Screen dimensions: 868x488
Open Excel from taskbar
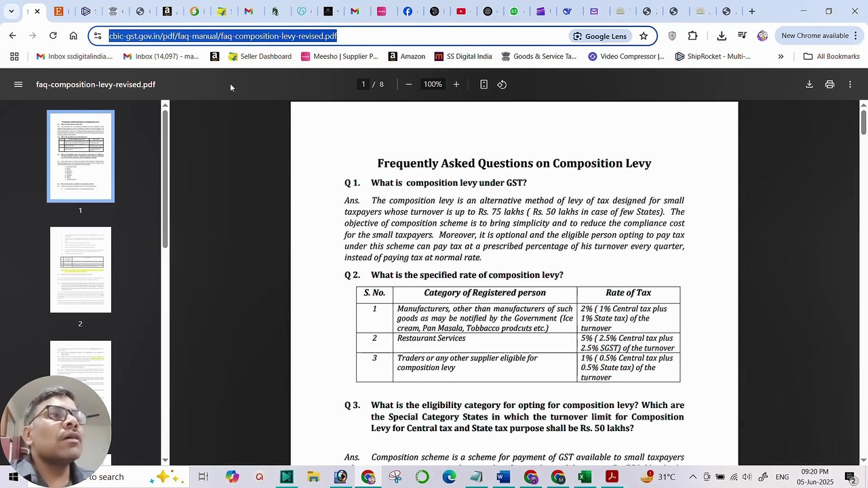(585, 477)
